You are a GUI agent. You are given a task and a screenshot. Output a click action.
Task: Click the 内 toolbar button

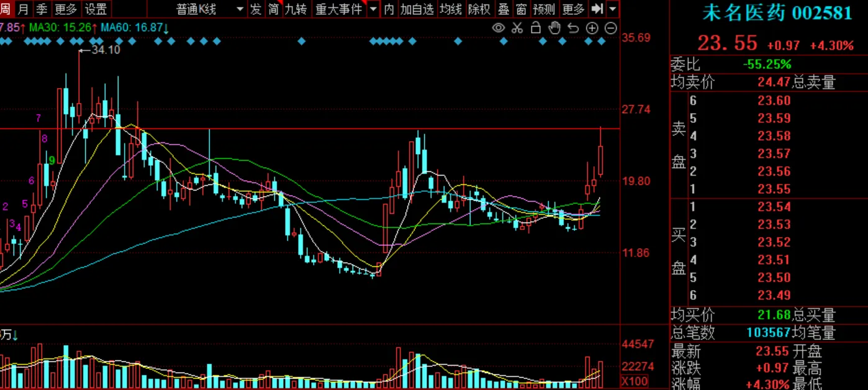coord(389,9)
